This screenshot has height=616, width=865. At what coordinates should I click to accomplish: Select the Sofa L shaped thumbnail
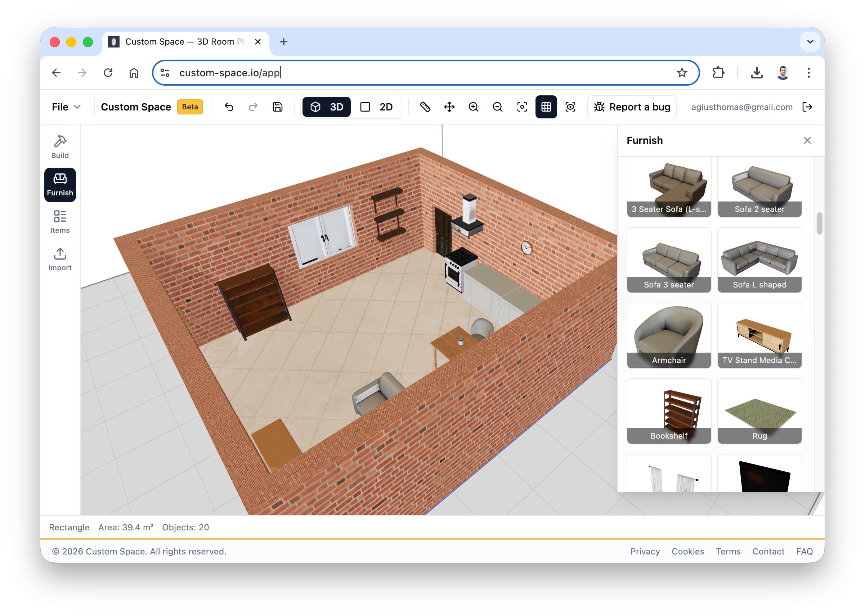coord(759,260)
